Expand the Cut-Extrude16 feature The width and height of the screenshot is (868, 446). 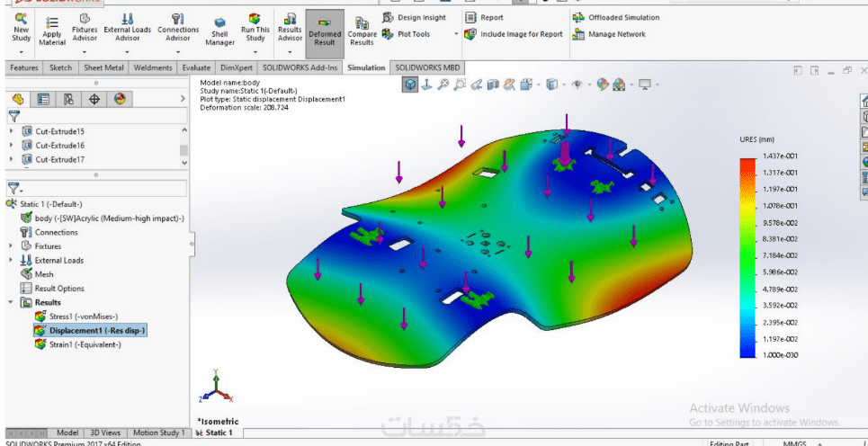tap(12, 146)
